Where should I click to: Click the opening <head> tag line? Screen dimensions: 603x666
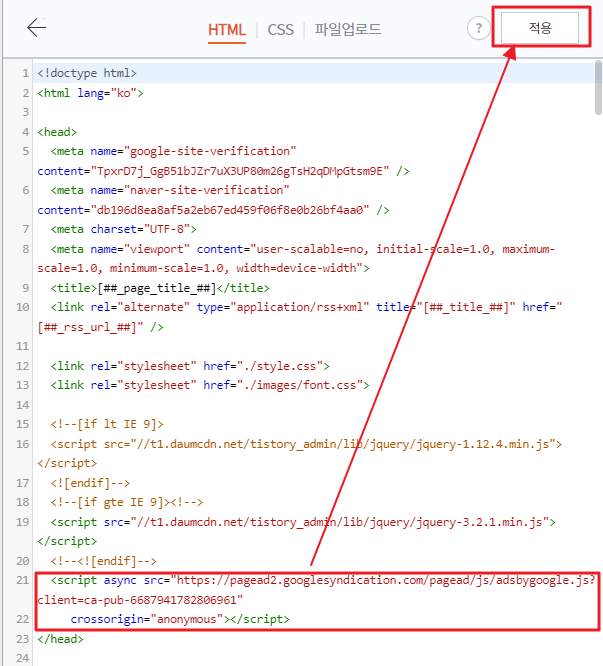57,132
